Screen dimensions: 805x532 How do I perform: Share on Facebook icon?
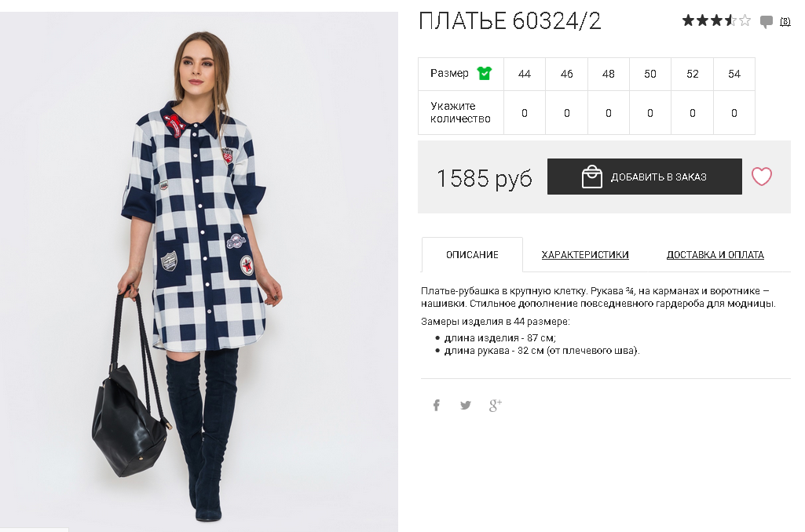pyautogui.click(x=437, y=406)
